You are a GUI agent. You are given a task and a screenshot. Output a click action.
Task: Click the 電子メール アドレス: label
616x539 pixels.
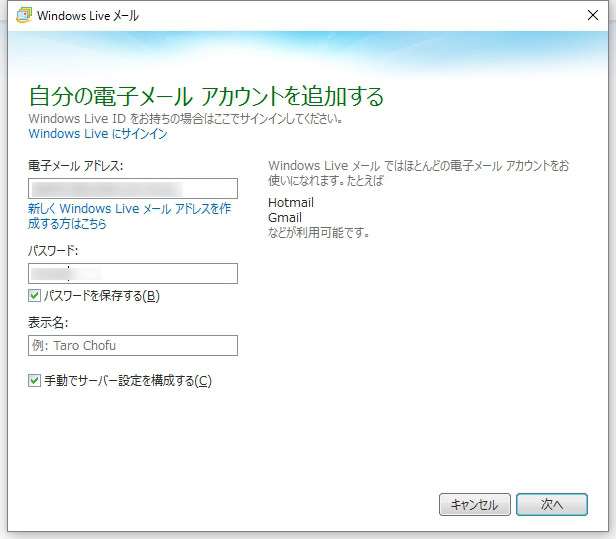(75, 165)
